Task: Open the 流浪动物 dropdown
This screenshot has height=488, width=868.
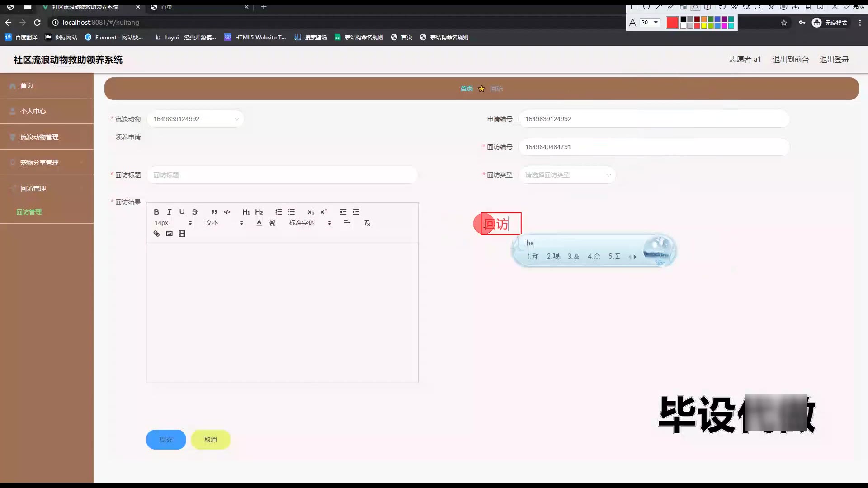Action: 195,119
